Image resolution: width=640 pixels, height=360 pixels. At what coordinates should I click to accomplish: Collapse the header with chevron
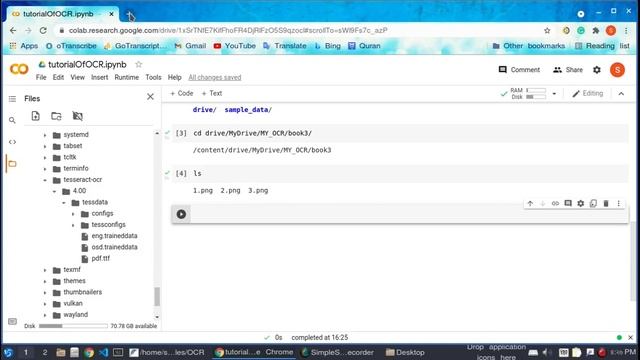[621, 94]
